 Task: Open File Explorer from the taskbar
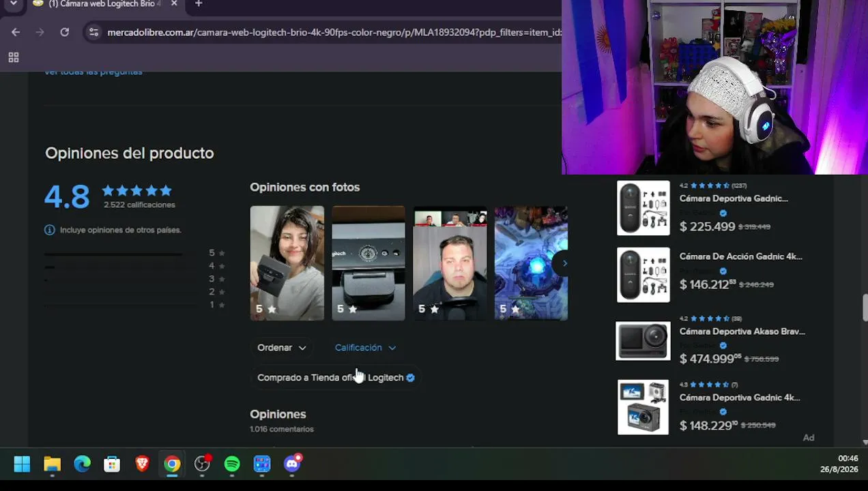coord(52,464)
